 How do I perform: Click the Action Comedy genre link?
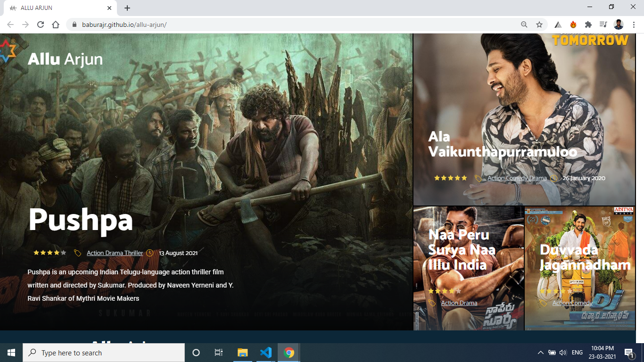(x=572, y=303)
